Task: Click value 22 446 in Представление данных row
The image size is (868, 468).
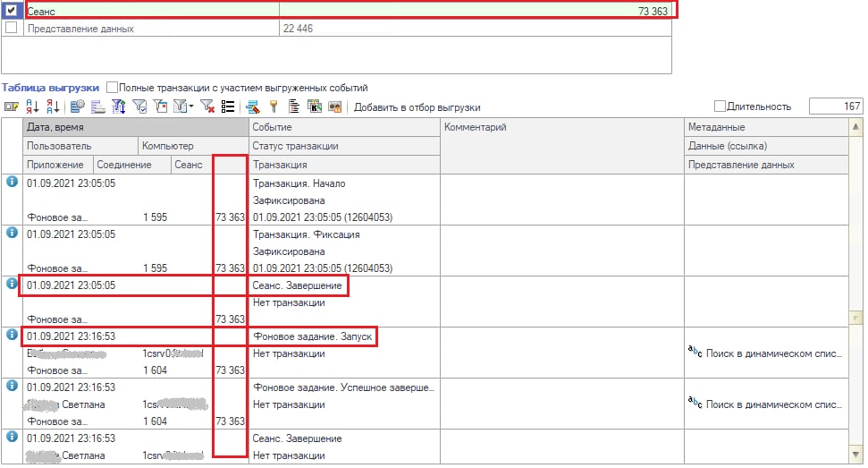Action: (x=298, y=29)
